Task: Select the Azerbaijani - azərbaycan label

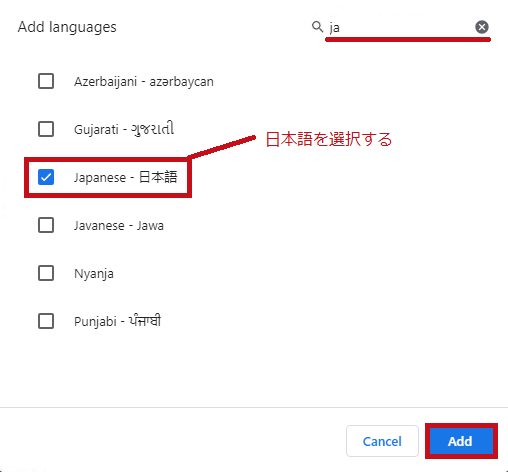Action: (x=144, y=82)
